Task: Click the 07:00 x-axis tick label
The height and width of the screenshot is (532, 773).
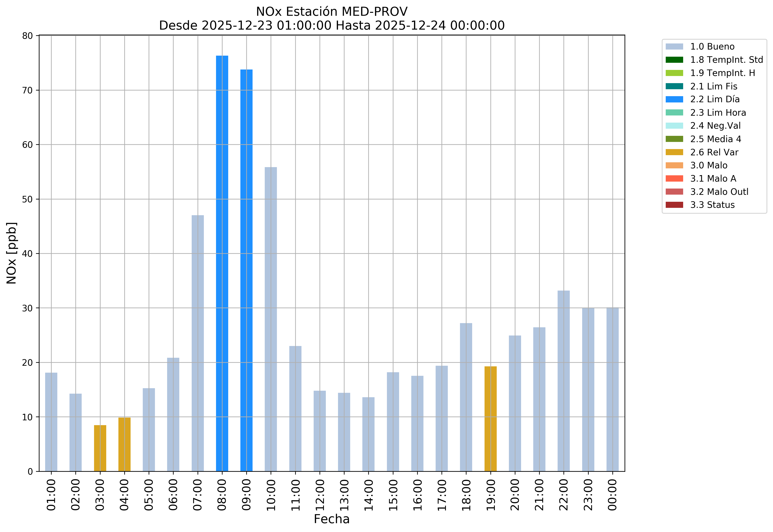Action: click(x=198, y=495)
